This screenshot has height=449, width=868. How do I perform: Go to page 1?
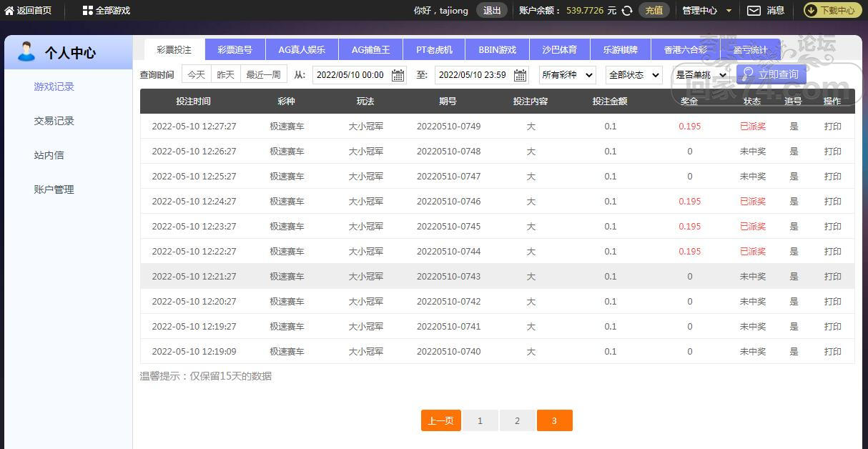pyautogui.click(x=480, y=420)
